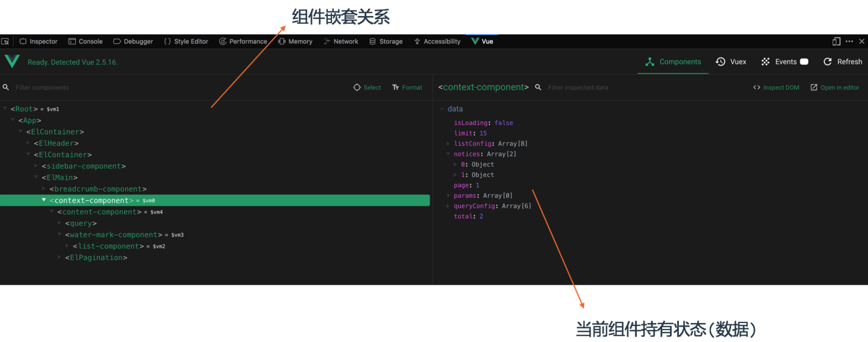Open the Performance panel icon

point(223,41)
